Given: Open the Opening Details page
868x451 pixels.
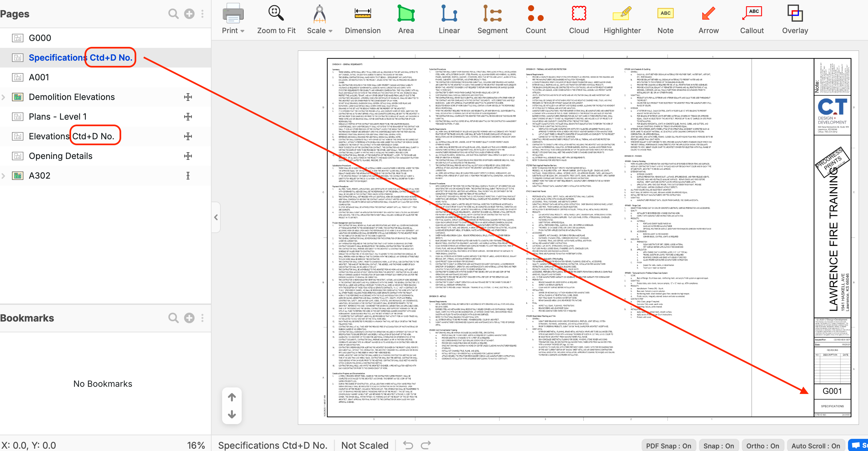Looking at the screenshot, I should (x=61, y=156).
